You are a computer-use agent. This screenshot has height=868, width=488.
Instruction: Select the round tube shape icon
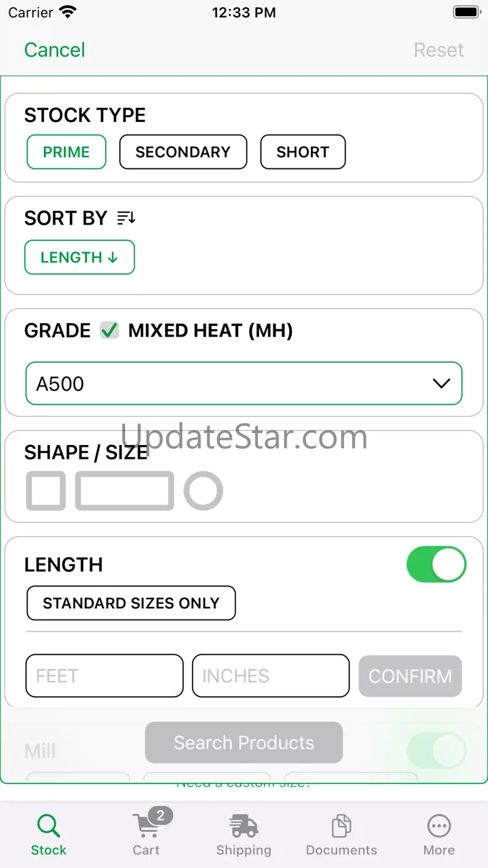tap(203, 491)
